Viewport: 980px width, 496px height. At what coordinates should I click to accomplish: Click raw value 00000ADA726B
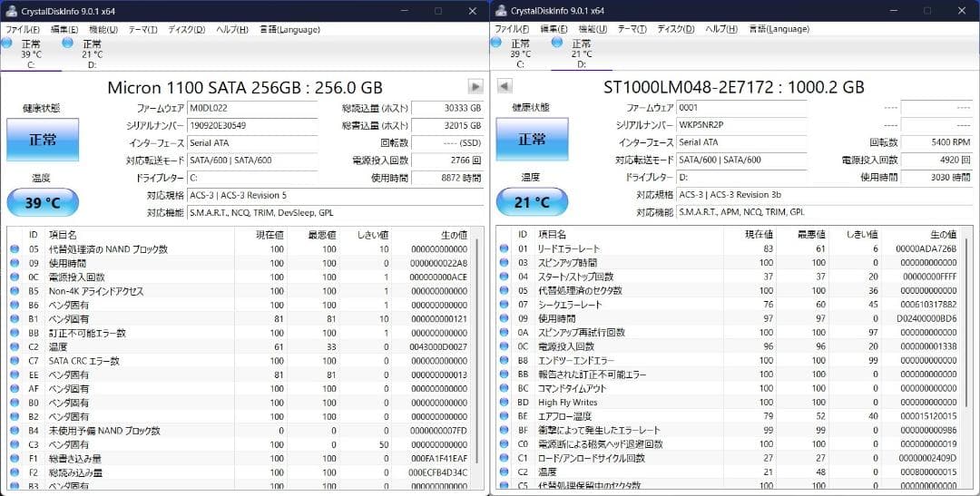coord(926,248)
